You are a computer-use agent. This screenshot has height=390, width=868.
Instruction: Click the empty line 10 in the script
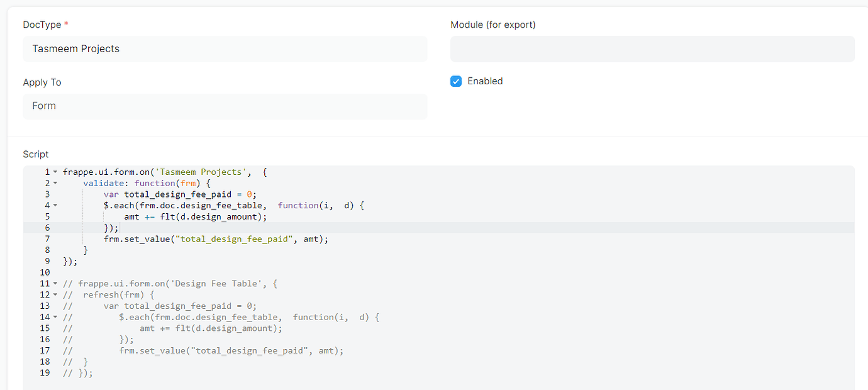tap(126, 272)
